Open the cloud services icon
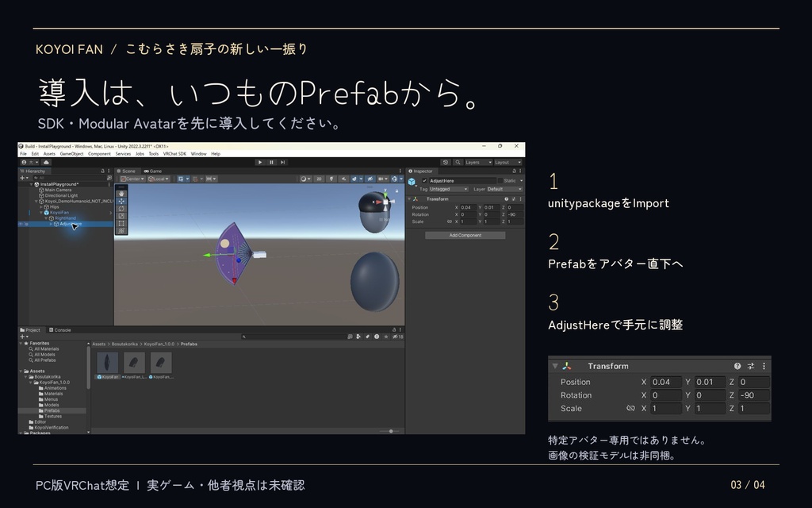 coord(46,162)
